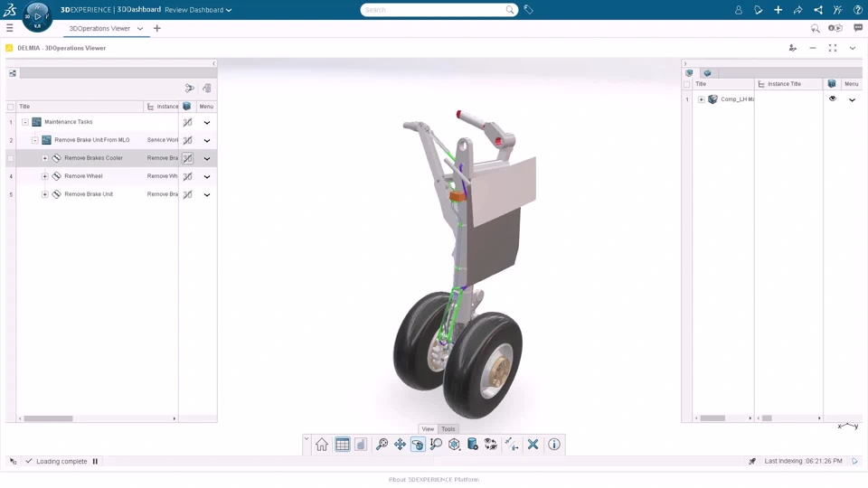Open the Help question mark icon
Screen dimensions: 868x488
pyautogui.click(x=857, y=10)
